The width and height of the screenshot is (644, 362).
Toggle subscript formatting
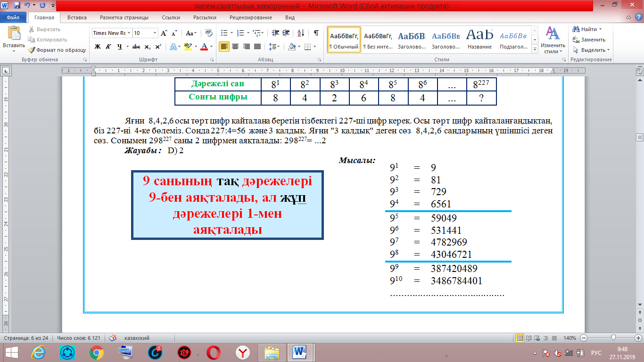tap(147, 47)
